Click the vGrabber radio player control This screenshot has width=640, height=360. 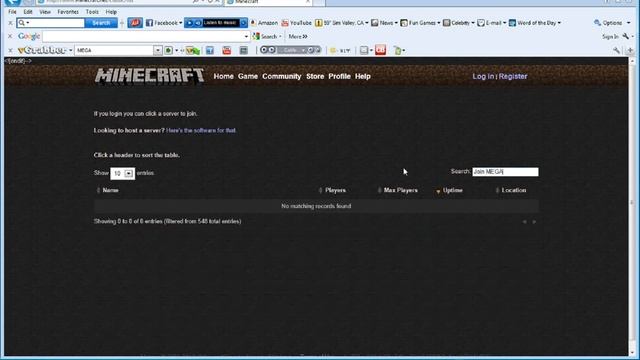coord(290,50)
